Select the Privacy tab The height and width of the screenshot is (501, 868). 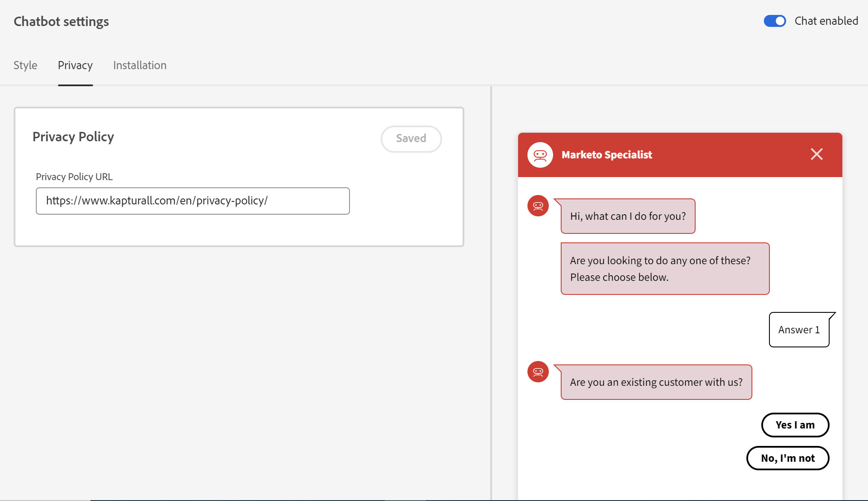coord(75,65)
